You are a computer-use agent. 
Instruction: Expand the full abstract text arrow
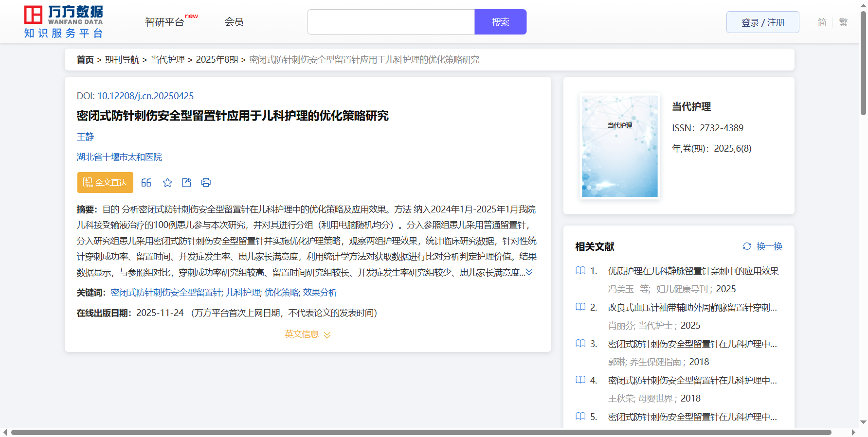click(529, 272)
